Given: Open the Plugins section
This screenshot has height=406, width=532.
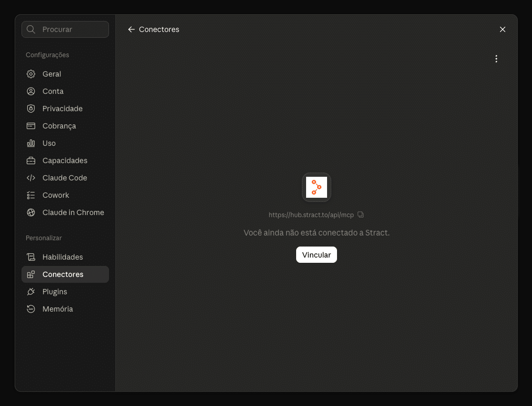Looking at the screenshot, I should click(x=65, y=292).
